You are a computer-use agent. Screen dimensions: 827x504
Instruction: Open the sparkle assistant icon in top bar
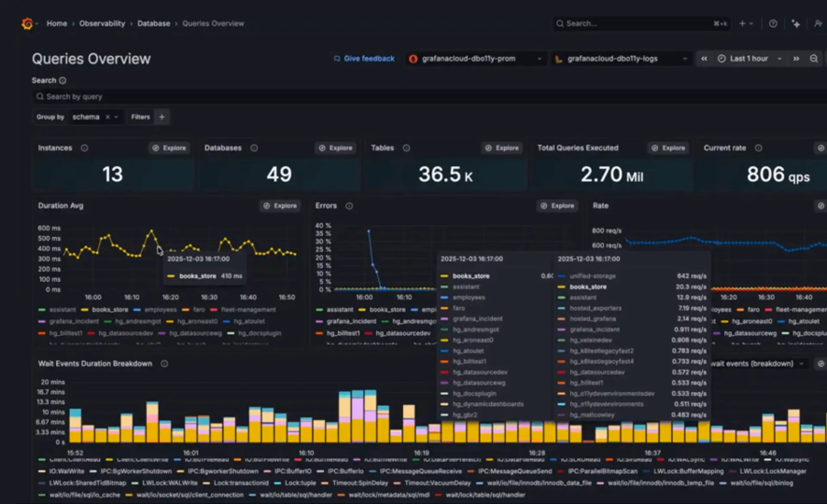(x=796, y=23)
